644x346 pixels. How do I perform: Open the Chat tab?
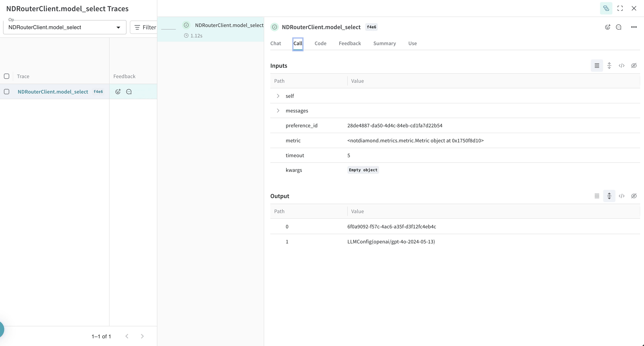point(276,44)
